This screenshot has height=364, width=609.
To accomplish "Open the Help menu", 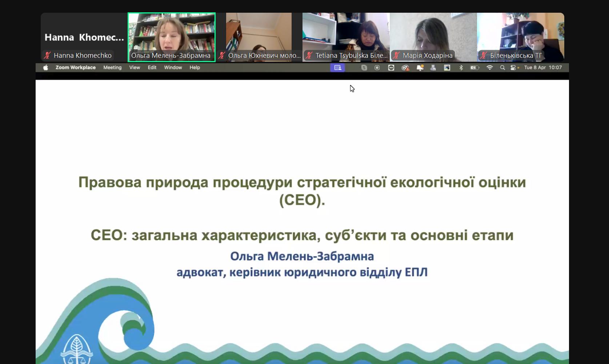I will coord(195,68).
